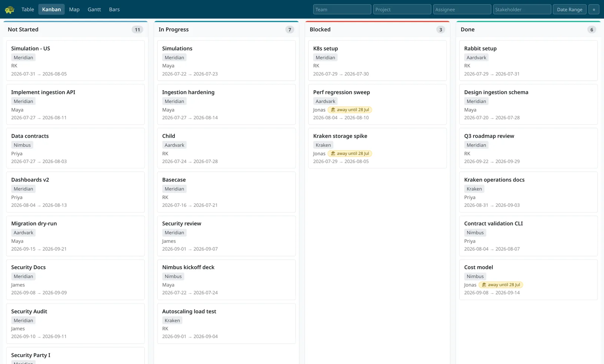The width and height of the screenshot is (604, 364).
Task: Click the In Progress count badge 7
Action: (x=290, y=30)
